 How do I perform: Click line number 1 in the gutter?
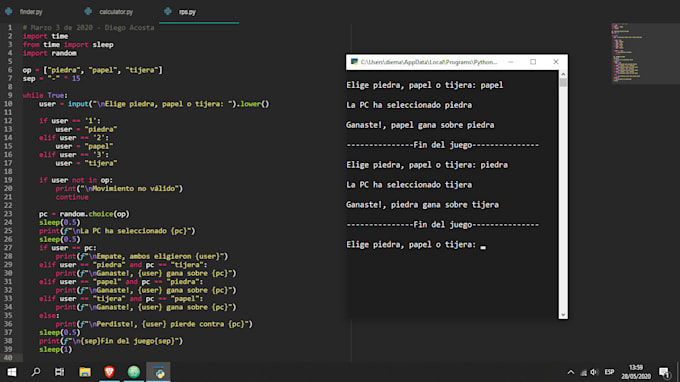[x=10, y=27]
